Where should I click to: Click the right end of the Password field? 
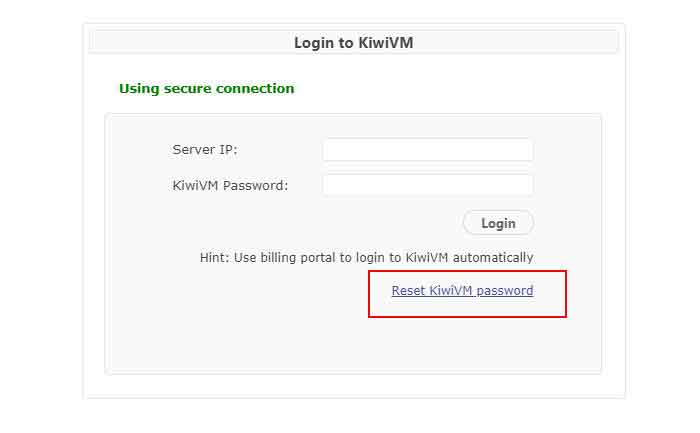pyautogui.click(x=522, y=185)
